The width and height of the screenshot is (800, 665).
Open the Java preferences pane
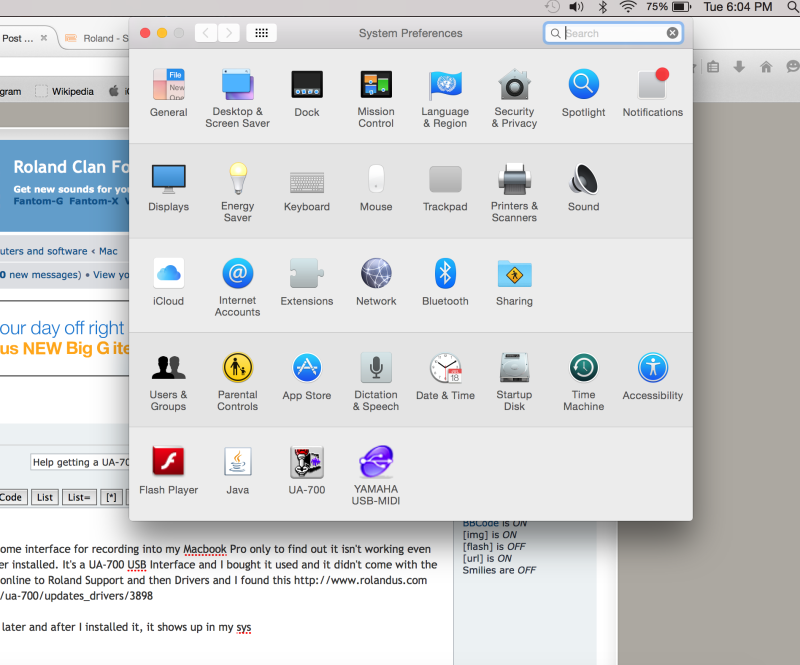(x=237, y=471)
